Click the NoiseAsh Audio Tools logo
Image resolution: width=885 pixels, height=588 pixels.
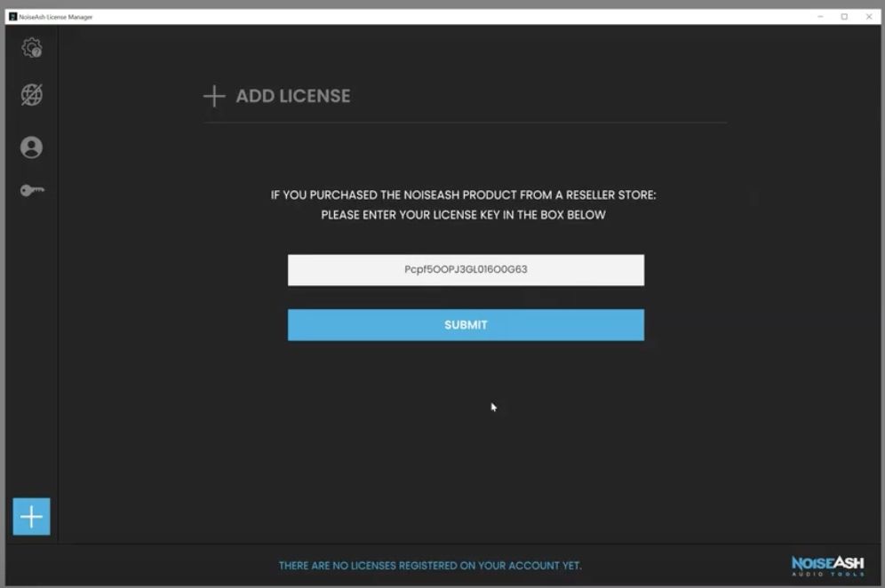827,566
